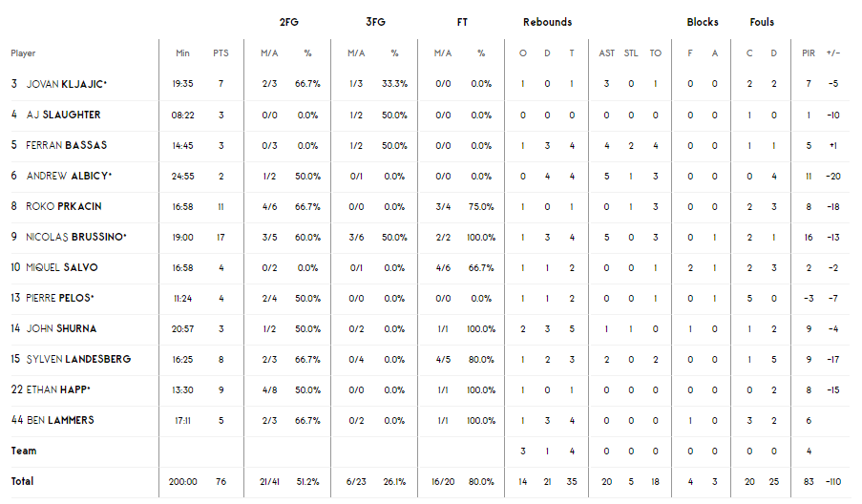The image size is (862, 504).
Task: Sort by the PIR column header
Action: click(809, 53)
